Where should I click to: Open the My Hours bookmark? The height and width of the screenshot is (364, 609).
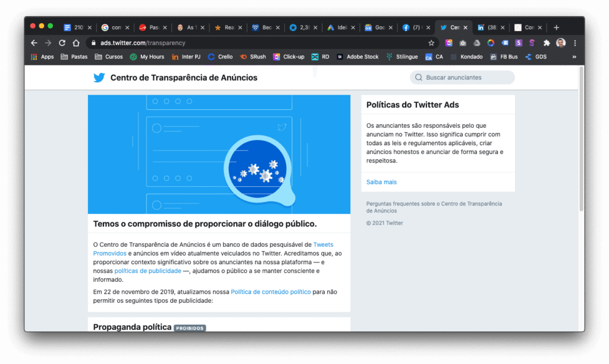pos(147,57)
